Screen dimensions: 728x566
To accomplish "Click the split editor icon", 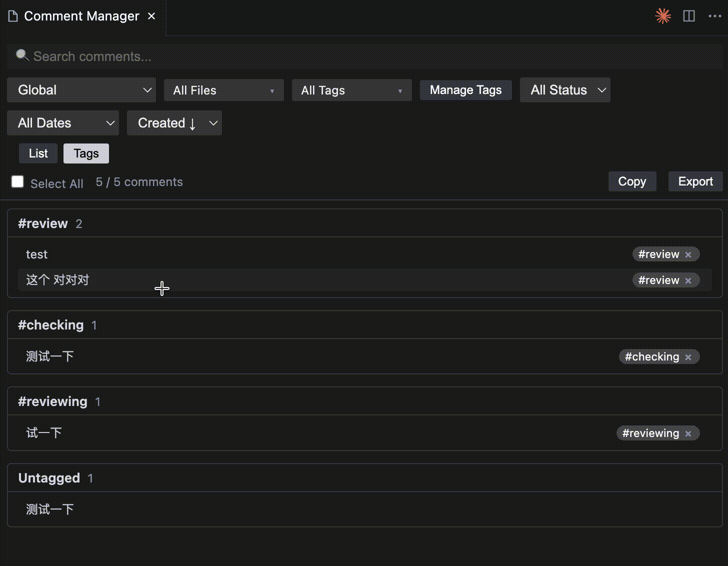I will (x=689, y=16).
